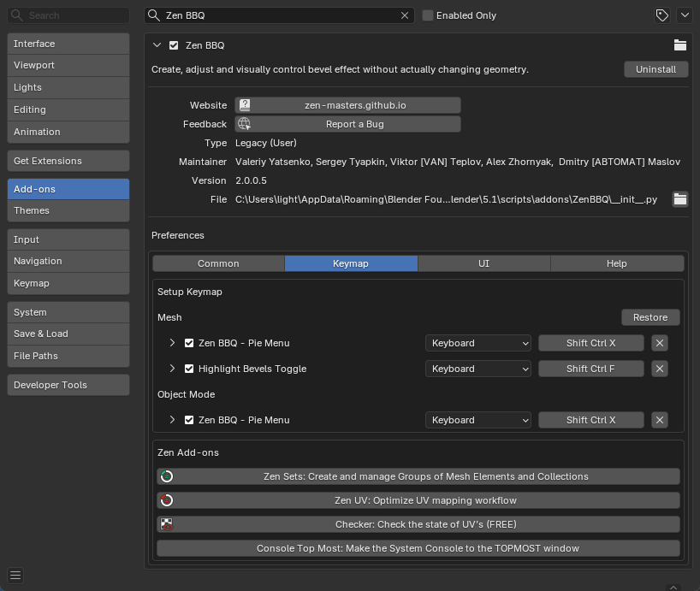The width and height of the screenshot is (700, 591).
Task: Open the Editing preferences section
Action: click(x=68, y=109)
